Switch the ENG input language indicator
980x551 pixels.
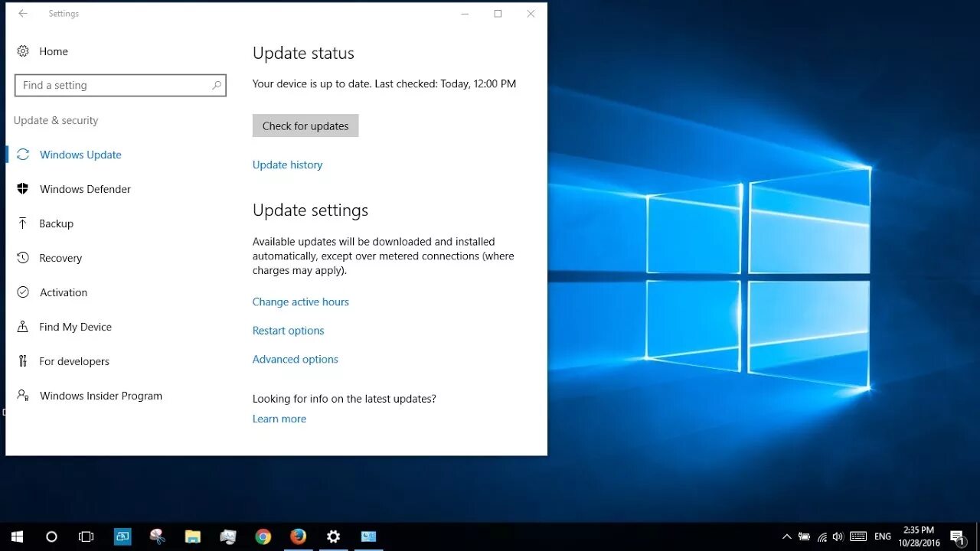pos(883,536)
